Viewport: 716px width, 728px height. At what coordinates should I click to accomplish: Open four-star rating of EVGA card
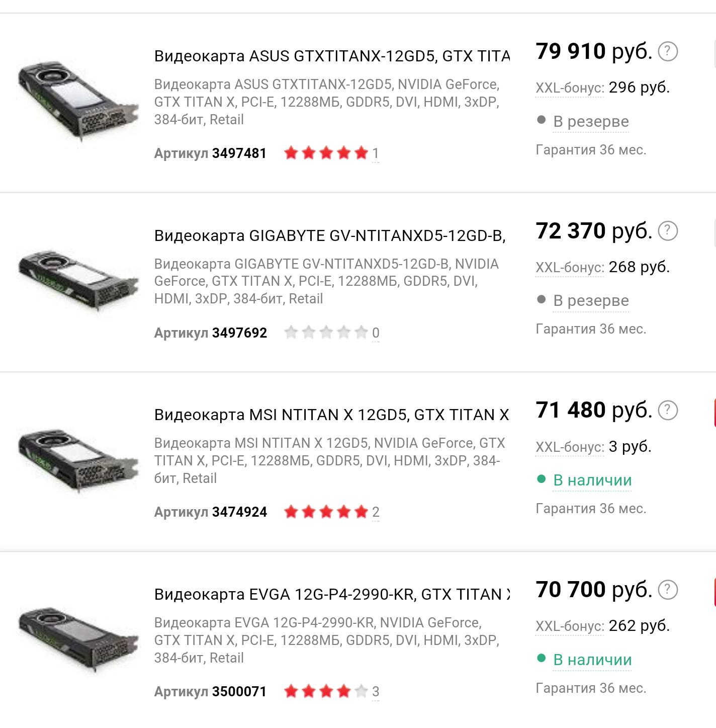point(326,691)
